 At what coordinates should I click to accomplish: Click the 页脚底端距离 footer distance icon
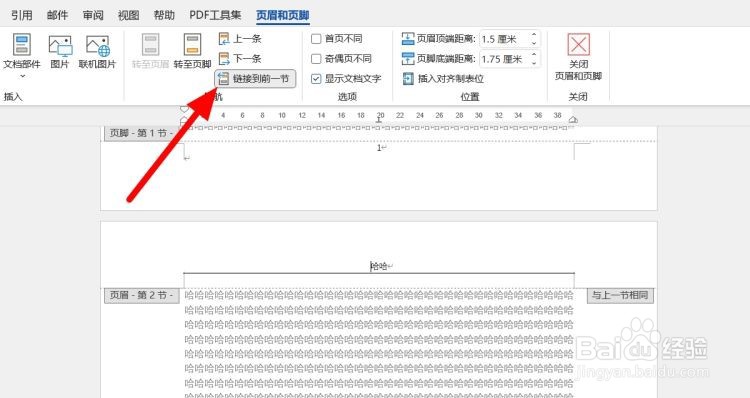pyautogui.click(x=408, y=59)
